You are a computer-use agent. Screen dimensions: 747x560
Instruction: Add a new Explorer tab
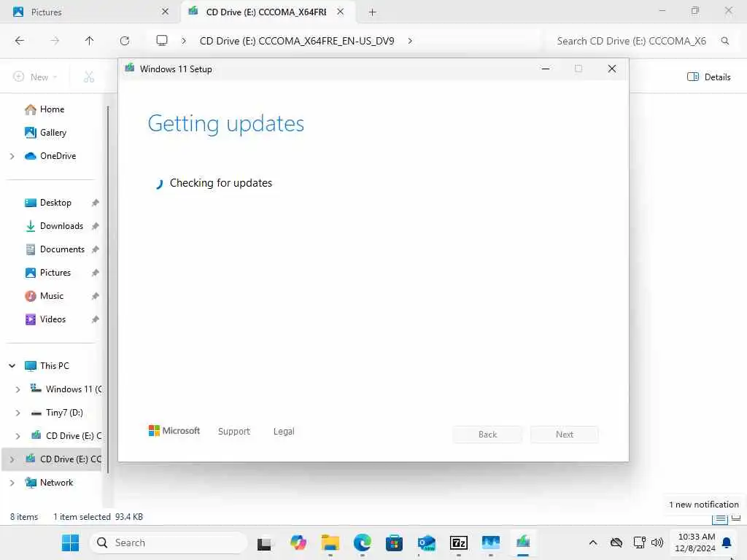point(373,12)
